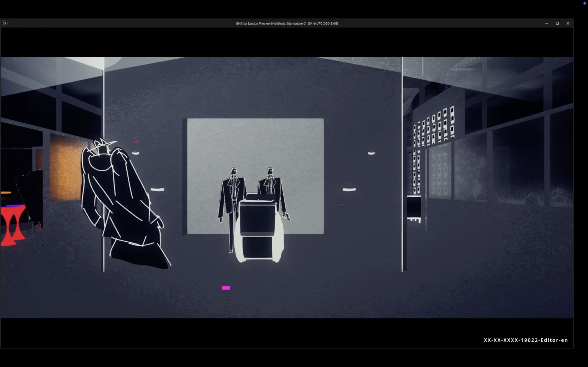Click the NetMode Standalone 0 text in the title bar

click(x=289, y=23)
